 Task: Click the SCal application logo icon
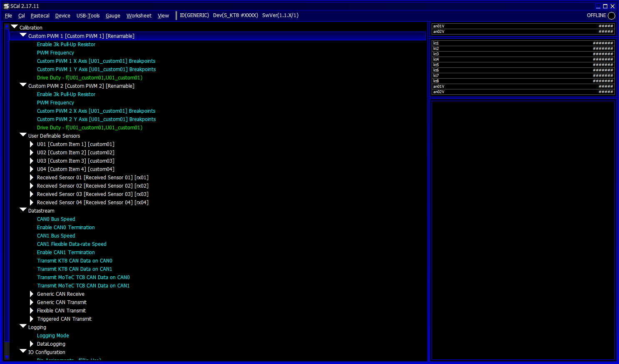[6, 6]
